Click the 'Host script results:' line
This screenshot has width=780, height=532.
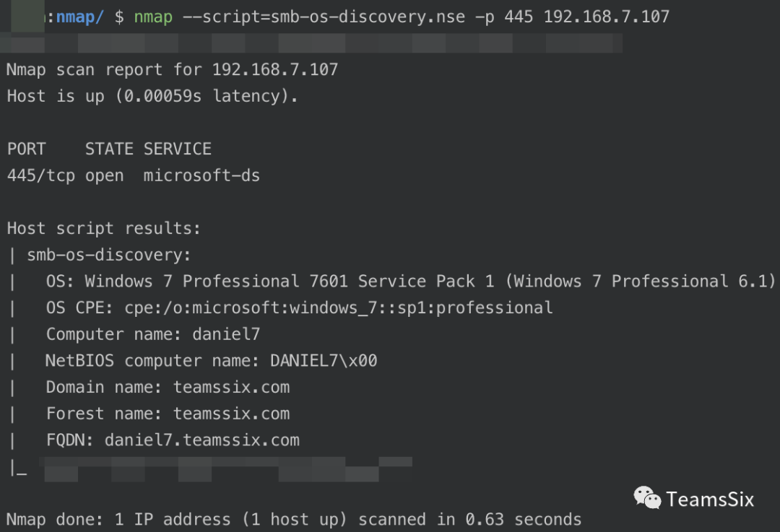103,229
